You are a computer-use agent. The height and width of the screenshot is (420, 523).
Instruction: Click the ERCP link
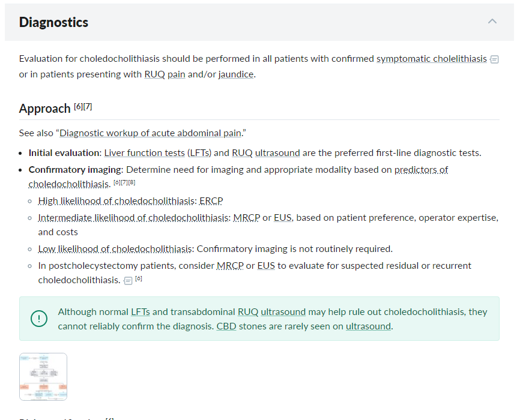(211, 200)
